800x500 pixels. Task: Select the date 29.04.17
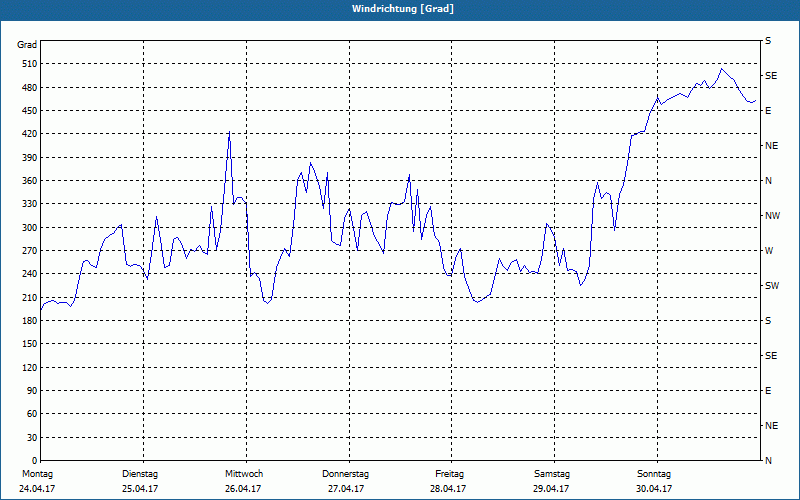pos(551,489)
